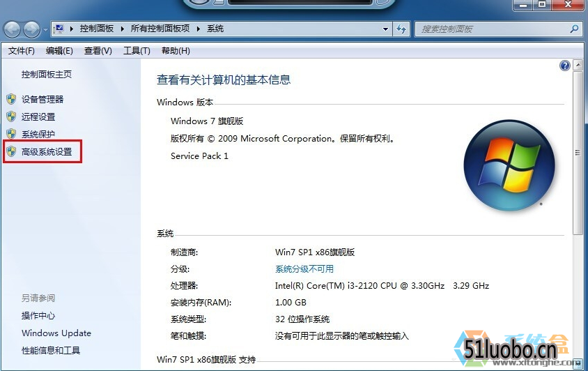
Task: Click shield icon beside 设备管理器
Action: pos(11,99)
